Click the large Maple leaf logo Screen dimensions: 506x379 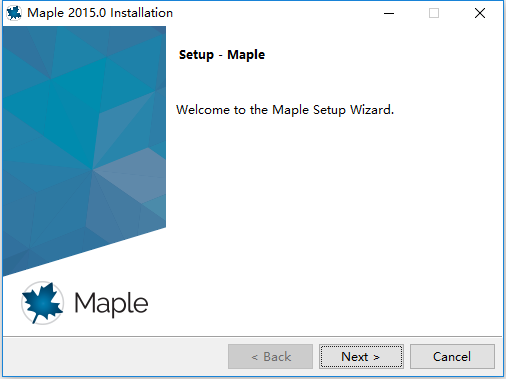click(42, 303)
